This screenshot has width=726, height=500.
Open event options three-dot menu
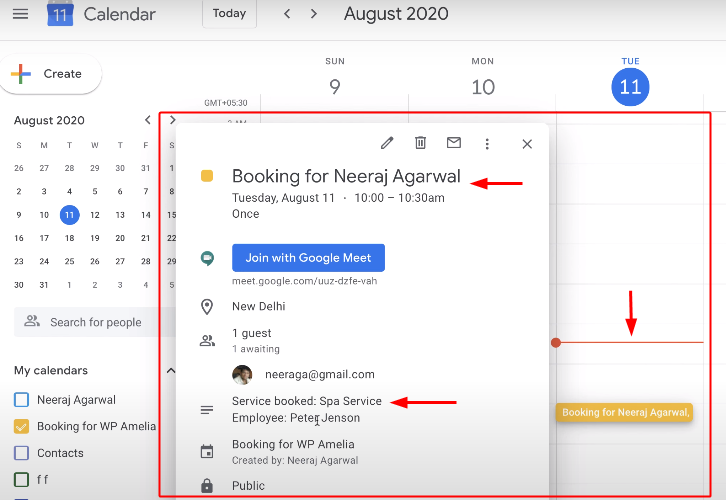point(487,144)
